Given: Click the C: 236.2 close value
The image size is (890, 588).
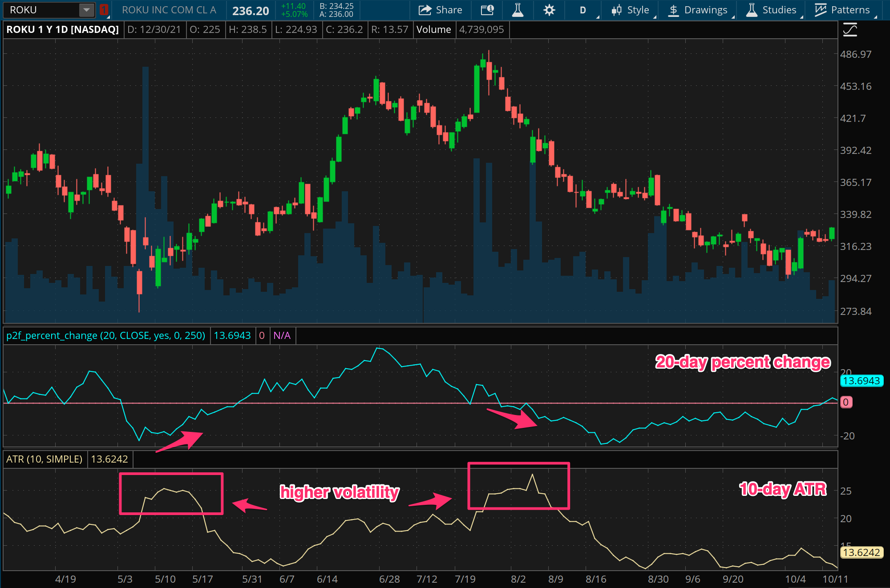Looking at the screenshot, I should pyautogui.click(x=344, y=29).
